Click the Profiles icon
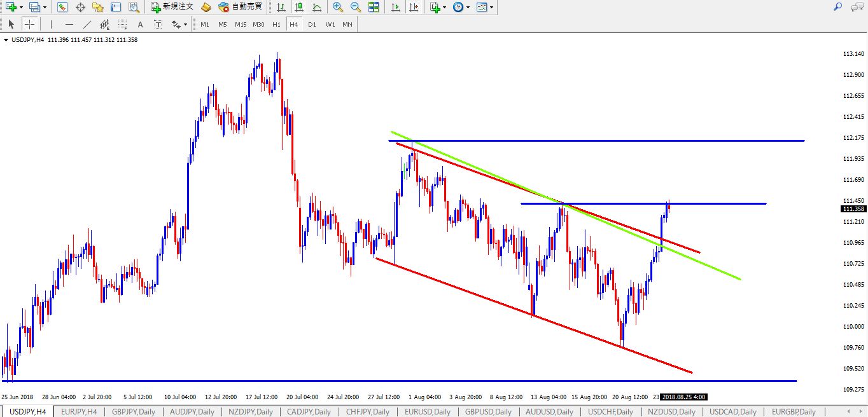Screen dimensions: 868x417 (34, 7)
